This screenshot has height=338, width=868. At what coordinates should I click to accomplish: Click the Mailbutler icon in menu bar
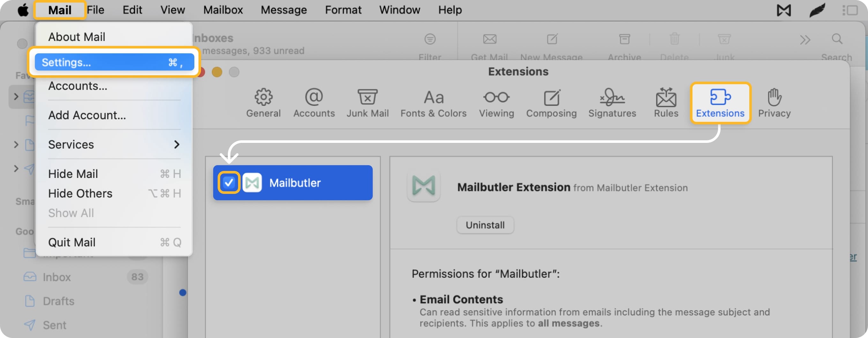pyautogui.click(x=784, y=10)
